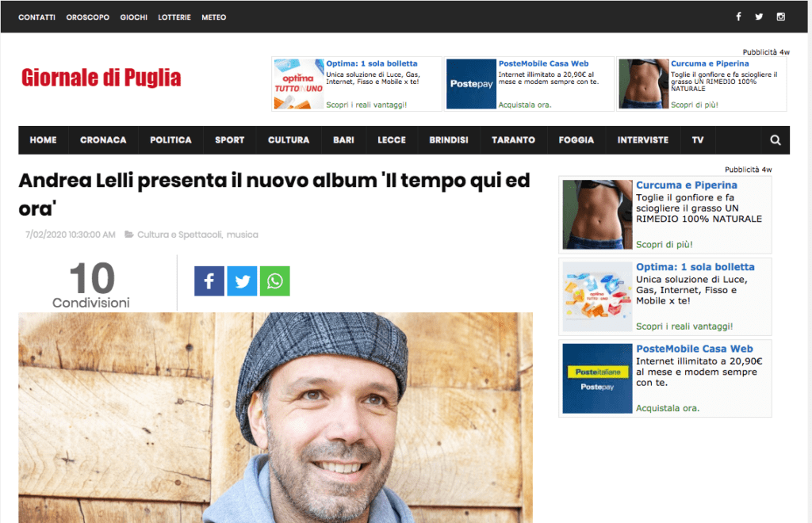Share article via green WhatsApp button
The height and width of the screenshot is (523, 812).
click(274, 281)
